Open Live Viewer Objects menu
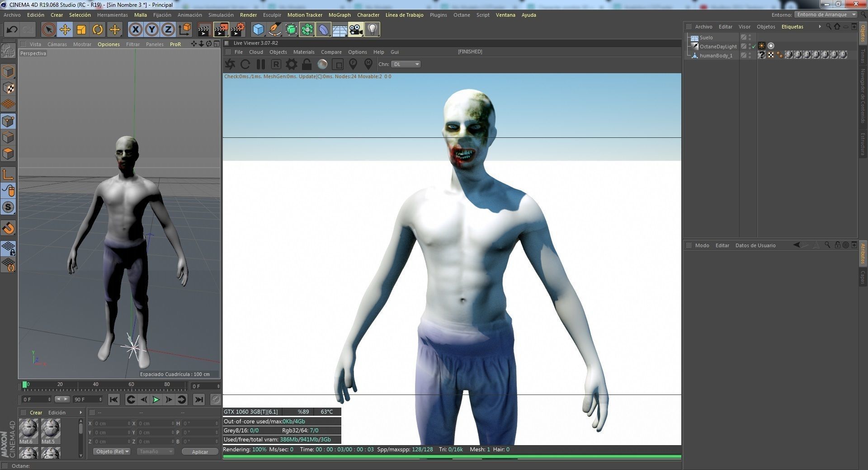The height and width of the screenshot is (470, 868). click(278, 52)
